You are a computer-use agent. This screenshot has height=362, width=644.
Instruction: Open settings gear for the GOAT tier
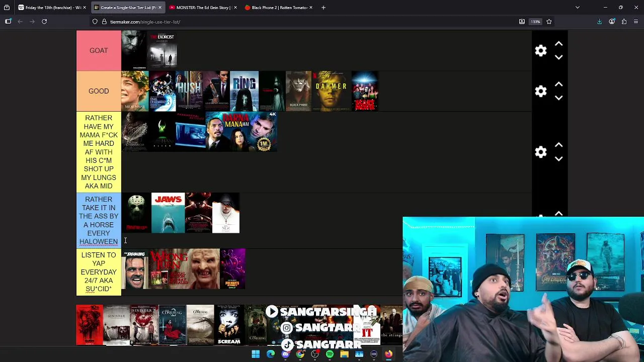pos(541,51)
